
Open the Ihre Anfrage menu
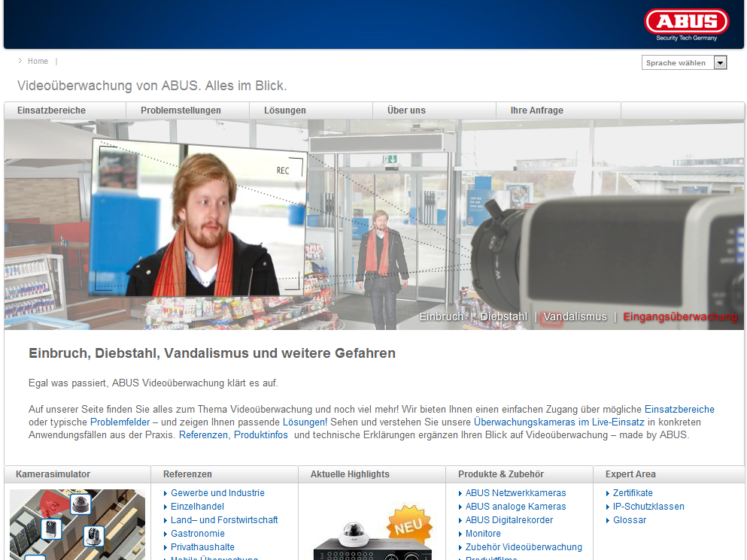coord(537,110)
